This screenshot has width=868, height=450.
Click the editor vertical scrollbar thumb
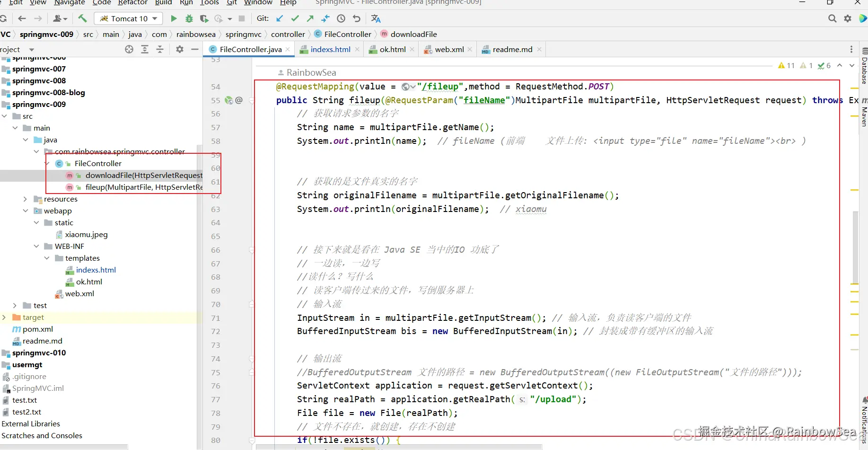point(855,247)
